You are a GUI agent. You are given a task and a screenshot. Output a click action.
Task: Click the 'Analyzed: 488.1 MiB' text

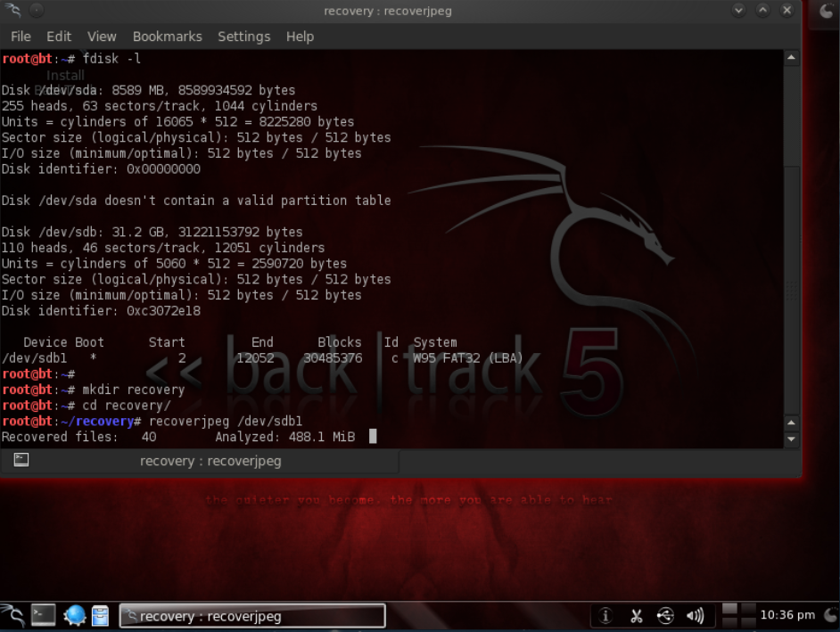(x=285, y=437)
